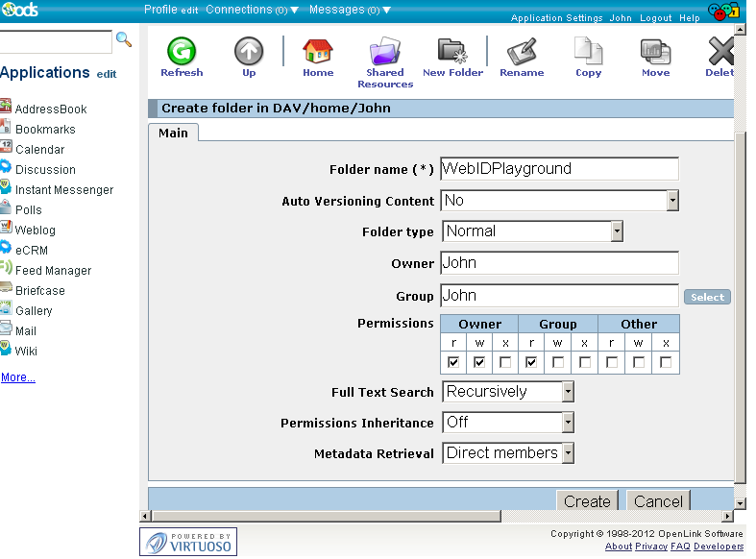This screenshot has height=559, width=756.
Task: Go up one folder level with Up icon
Action: (x=249, y=52)
